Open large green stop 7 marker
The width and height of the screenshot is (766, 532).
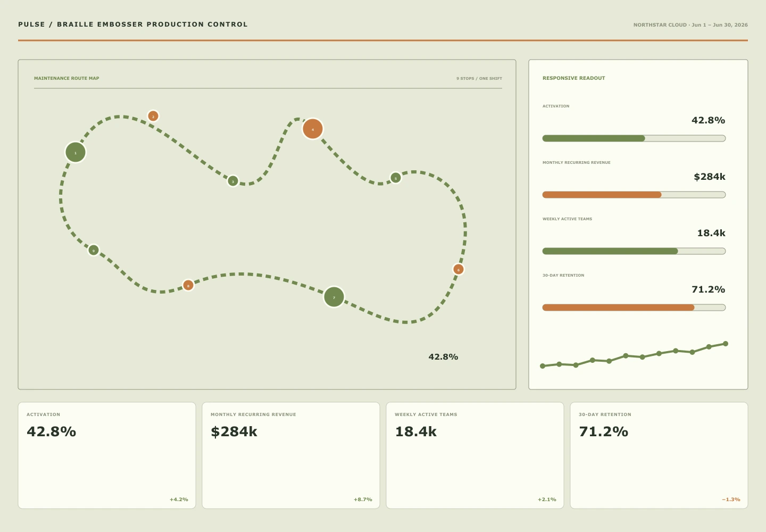click(x=334, y=297)
